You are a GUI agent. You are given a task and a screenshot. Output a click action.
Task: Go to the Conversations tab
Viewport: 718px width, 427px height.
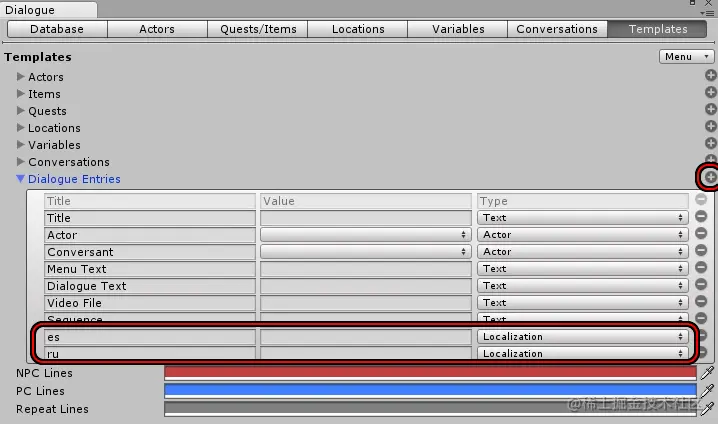557,29
